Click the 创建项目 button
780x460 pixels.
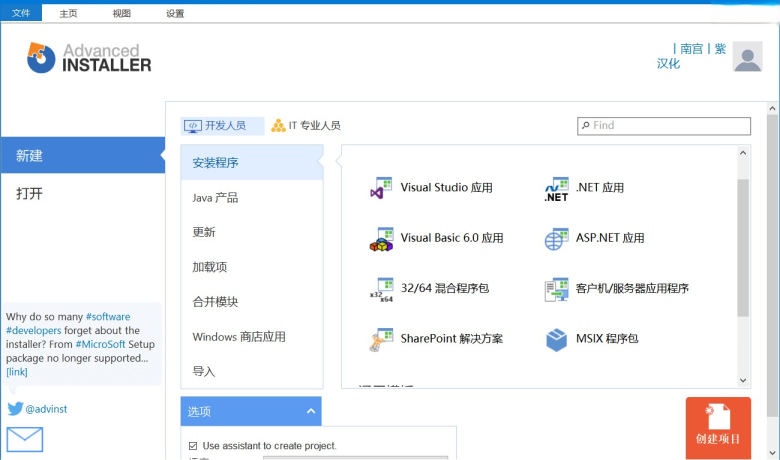coord(718,428)
